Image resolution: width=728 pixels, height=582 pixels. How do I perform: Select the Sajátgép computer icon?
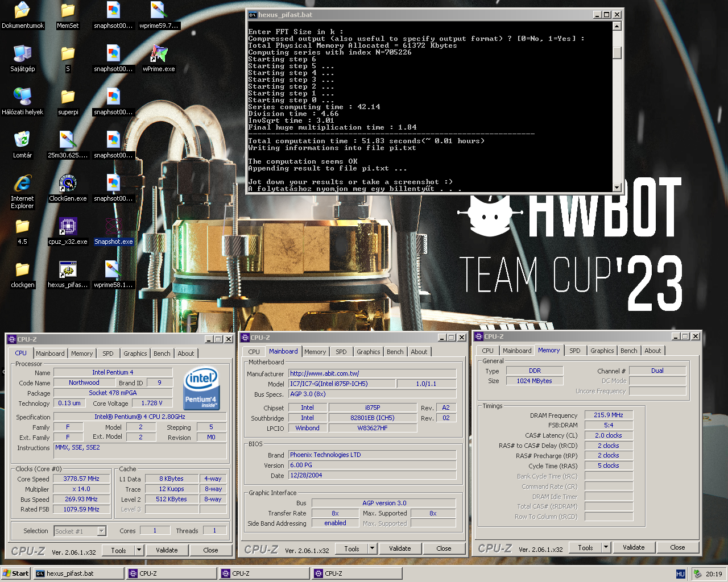[22, 53]
